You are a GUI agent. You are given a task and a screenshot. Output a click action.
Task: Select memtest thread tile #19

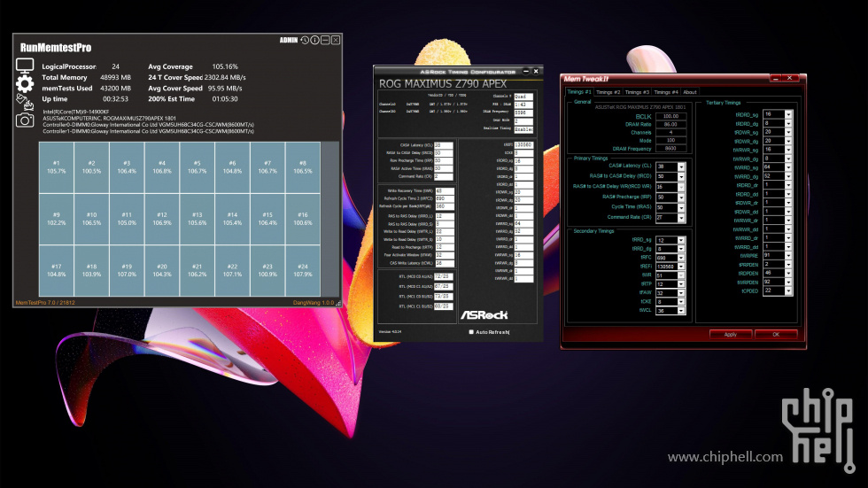pos(127,270)
